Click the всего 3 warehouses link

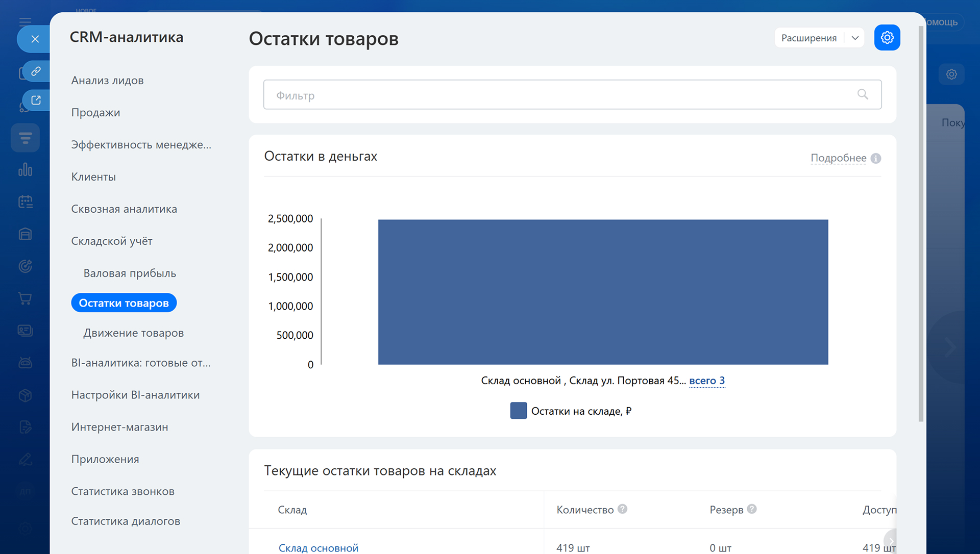point(706,381)
